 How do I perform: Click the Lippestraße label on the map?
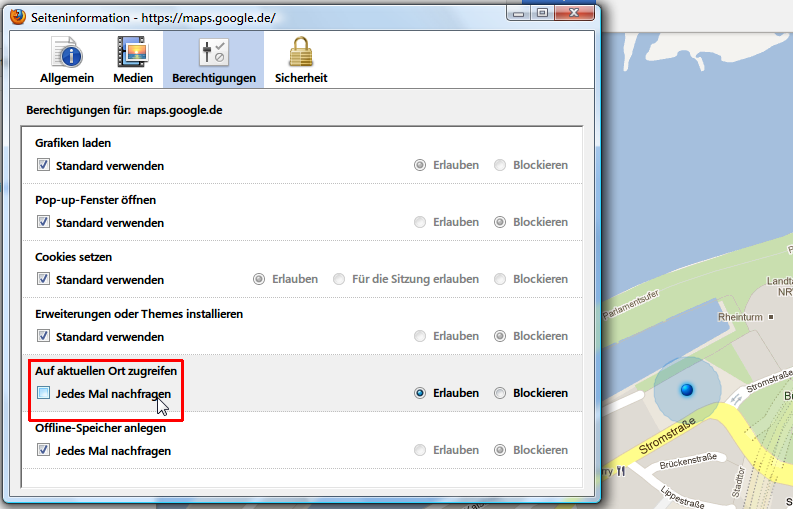(x=682, y=496)
